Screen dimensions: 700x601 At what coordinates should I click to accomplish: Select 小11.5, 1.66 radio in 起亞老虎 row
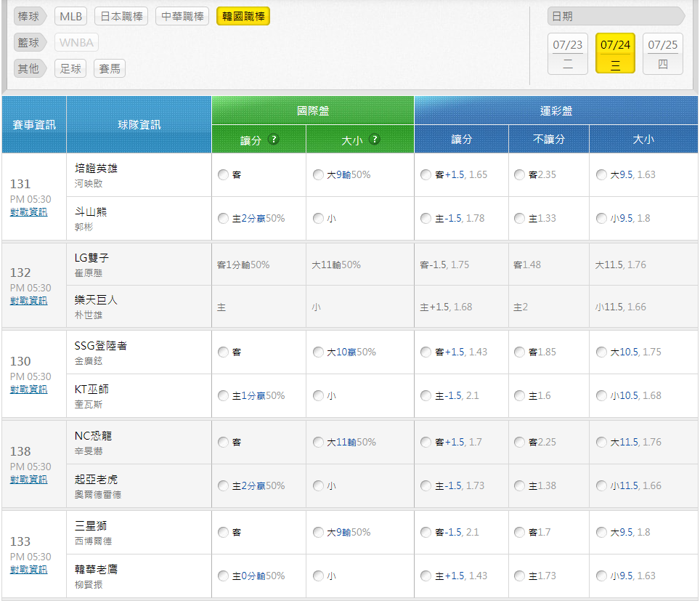602,485
